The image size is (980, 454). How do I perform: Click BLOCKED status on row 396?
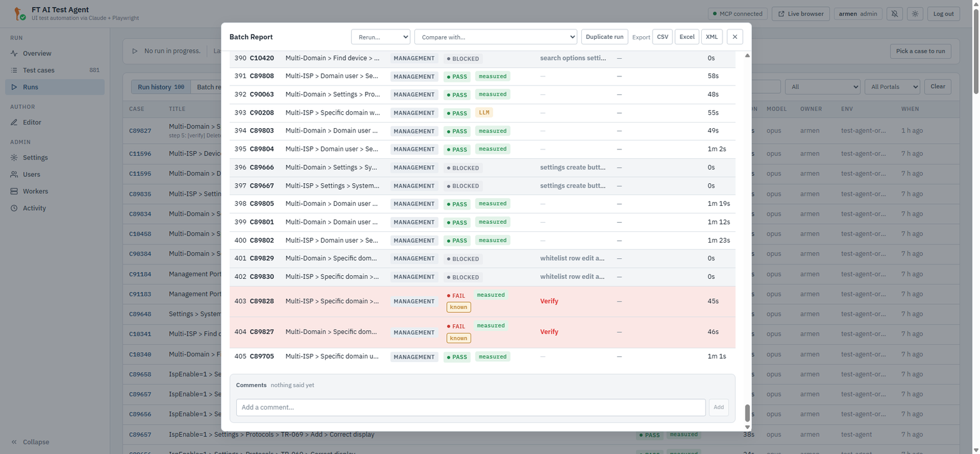463,168
